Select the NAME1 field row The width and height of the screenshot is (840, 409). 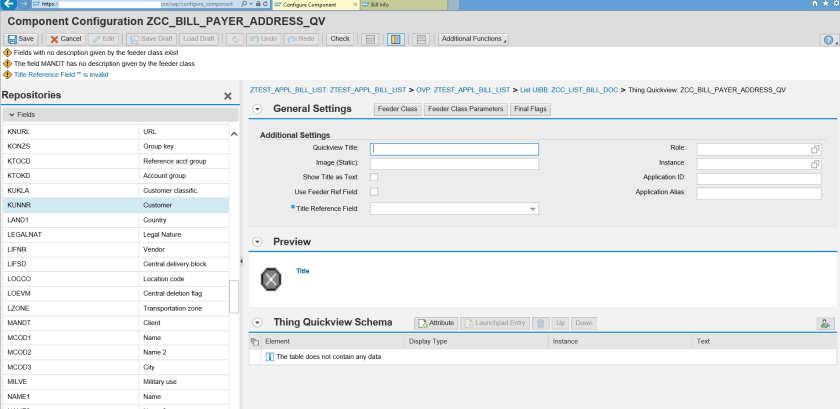pos(116,397)
